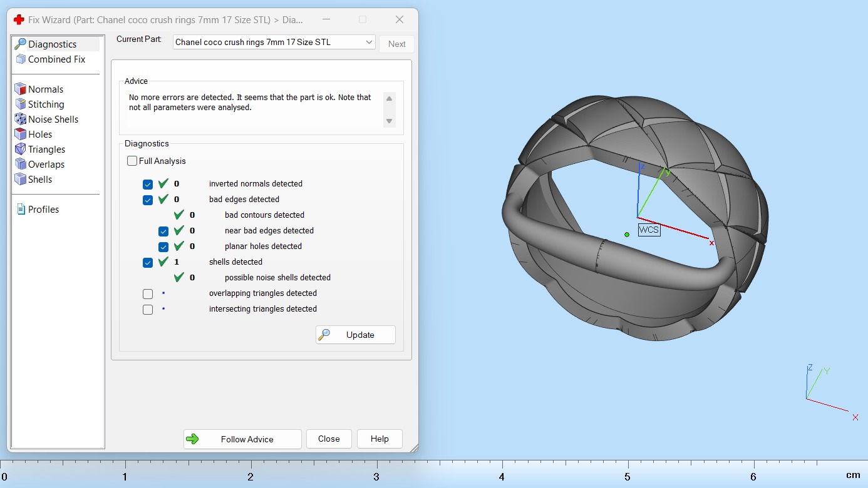Viewport: 868px width, 488px height.
Task: Click the ring model in the viewport
Action: point(634,219)
